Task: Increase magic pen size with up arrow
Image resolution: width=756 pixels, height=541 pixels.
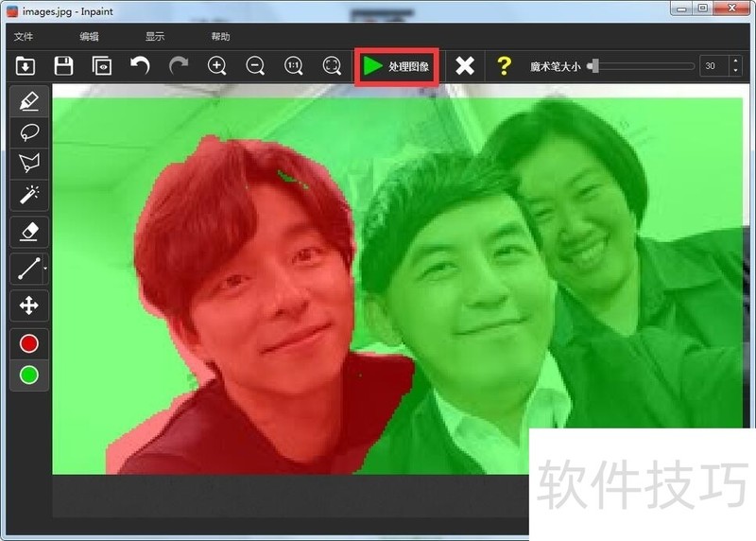Action: pyautogui.click(x=735, y=61)
